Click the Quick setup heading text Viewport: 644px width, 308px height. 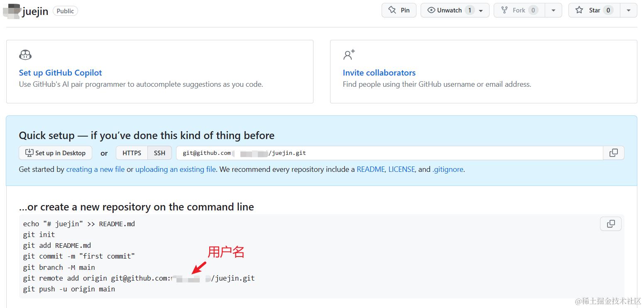pos(147,136)
